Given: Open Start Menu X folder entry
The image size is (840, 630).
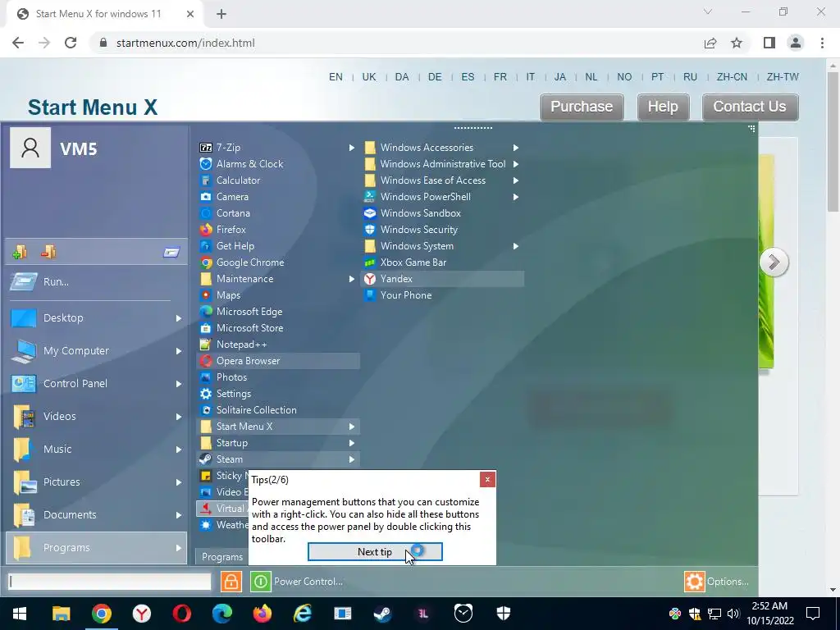Looking at the screenshot, I should pyautogui.click(x=278, y=427).
